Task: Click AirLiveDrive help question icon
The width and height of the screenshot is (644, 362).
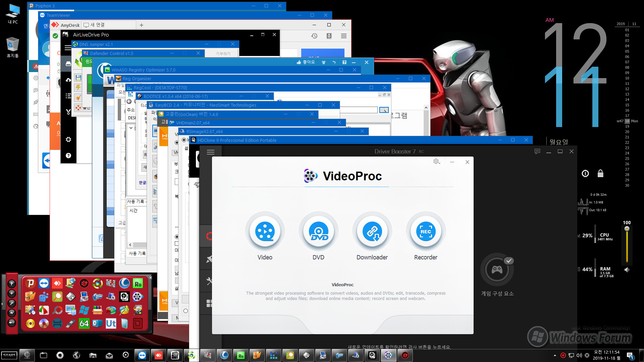Action: click(68, 156)
